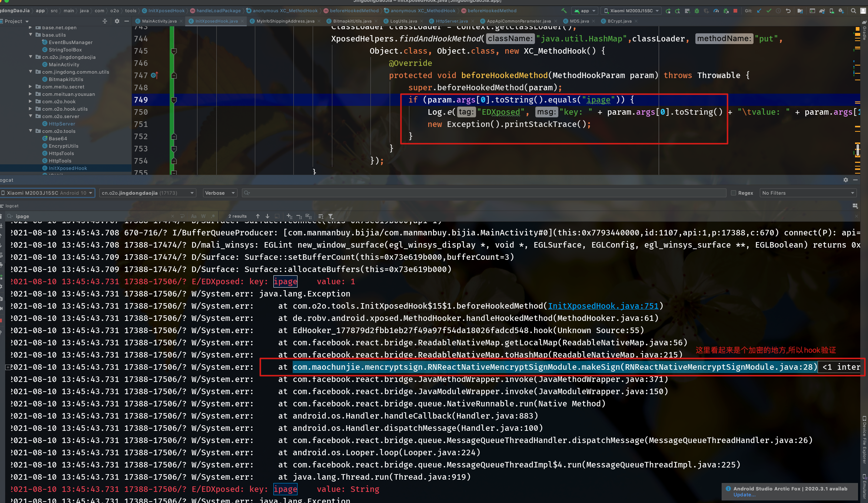Viewport: 868px width, 503px height.
Task: Switch to the MD5.java tab
Action: coord(579,21)
